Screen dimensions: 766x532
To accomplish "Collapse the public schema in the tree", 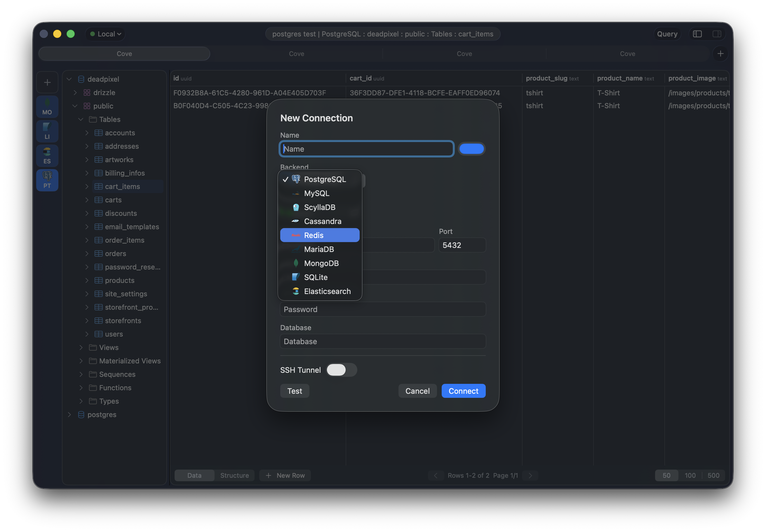I will (x=75, y=106).
